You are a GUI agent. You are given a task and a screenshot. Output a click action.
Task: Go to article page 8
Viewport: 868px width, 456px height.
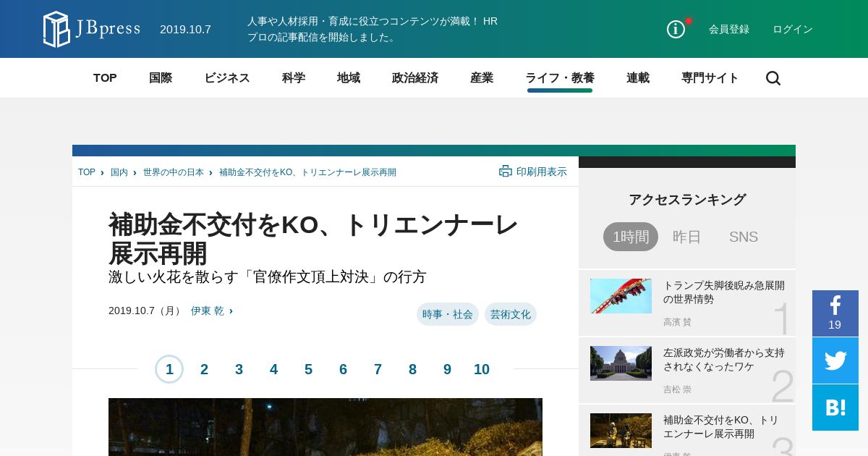pos(412,369)
